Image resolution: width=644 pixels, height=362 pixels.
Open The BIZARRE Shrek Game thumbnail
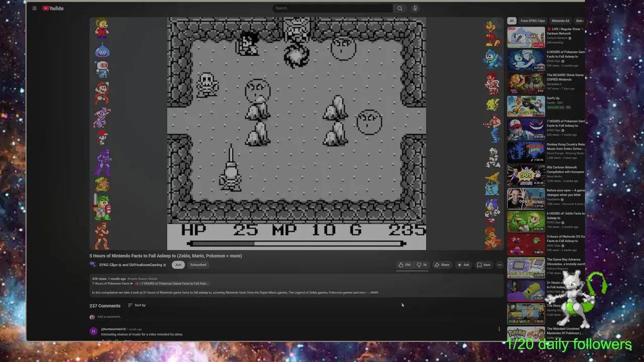pos(526,83)
